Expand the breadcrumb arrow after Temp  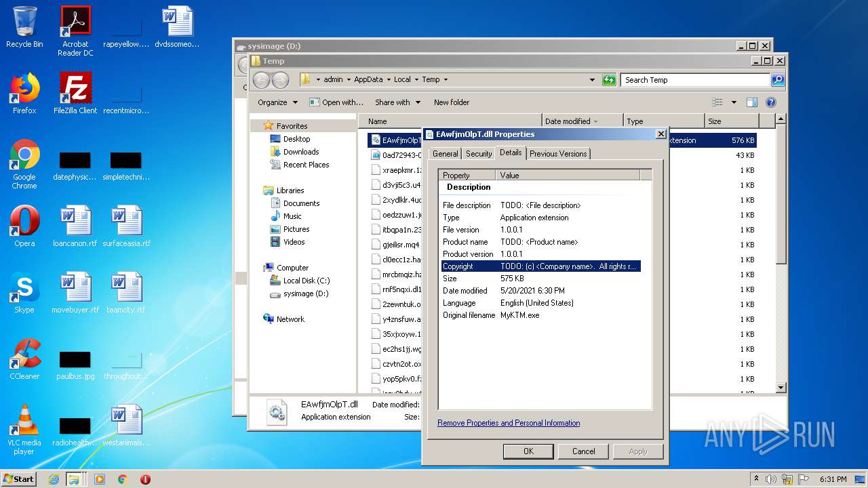pyautogui.click(x=446, y=80)
